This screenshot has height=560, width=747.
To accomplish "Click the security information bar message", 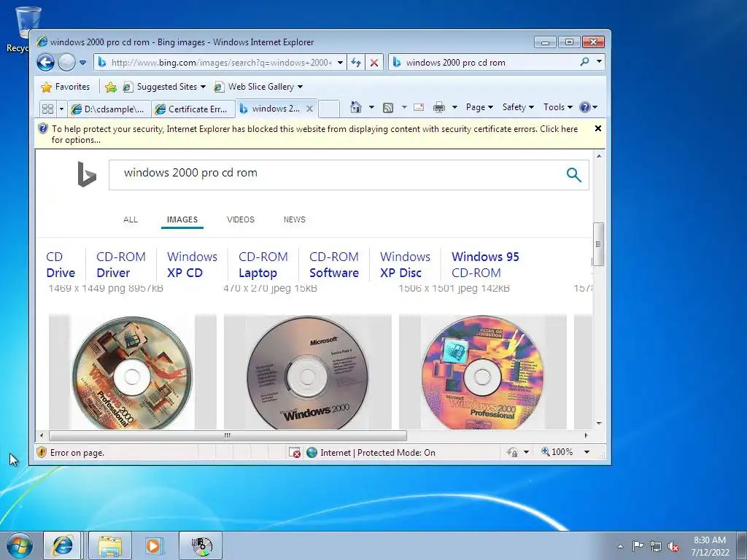I will 314,134.
